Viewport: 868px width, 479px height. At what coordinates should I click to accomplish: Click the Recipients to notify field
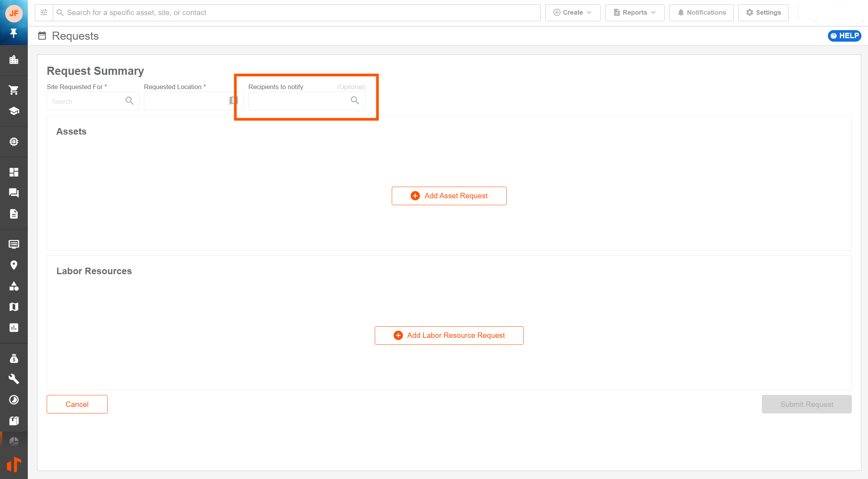point(299,101)
